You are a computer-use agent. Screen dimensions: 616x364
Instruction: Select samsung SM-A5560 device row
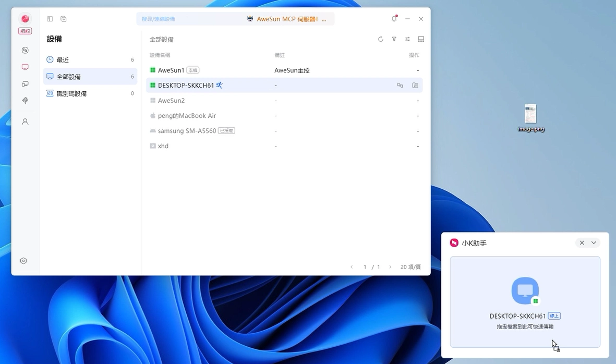pos(284,131)
